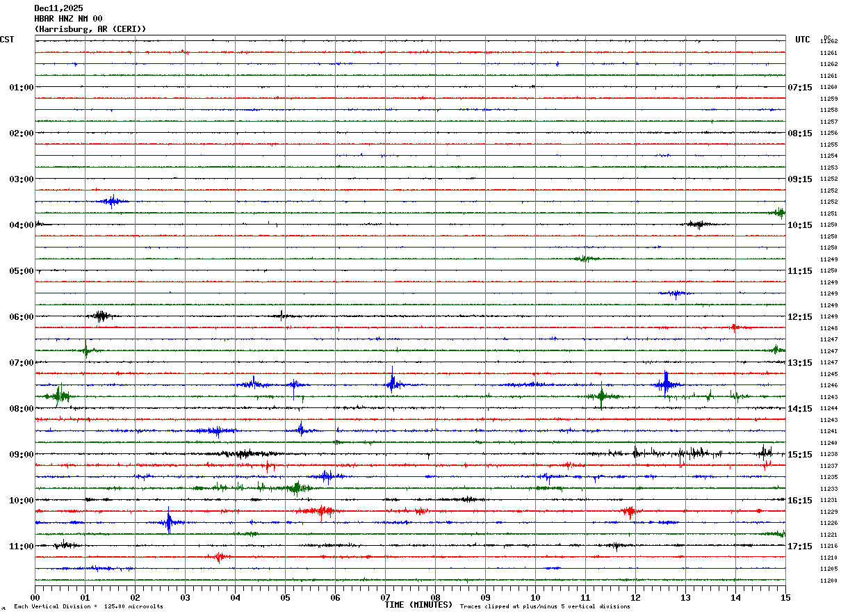Click the DC value 11231
The image size is (841, 616).
click(828, 501)
